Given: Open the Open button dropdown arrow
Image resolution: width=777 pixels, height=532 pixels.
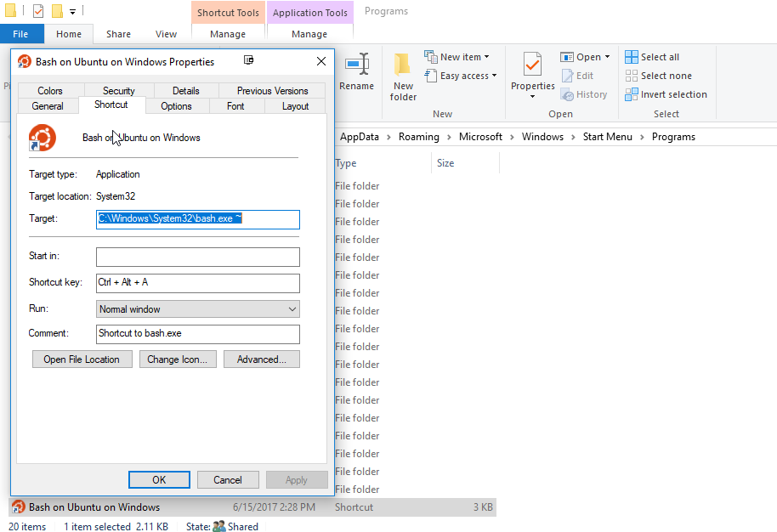Looking at the screenshot, I should (607, 57).
